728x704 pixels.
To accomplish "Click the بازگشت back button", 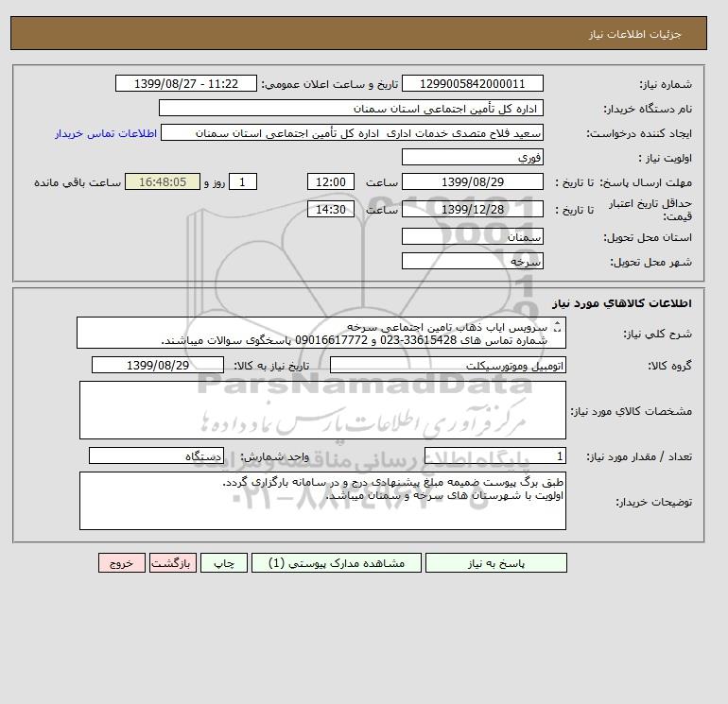I will click(173, 563).
